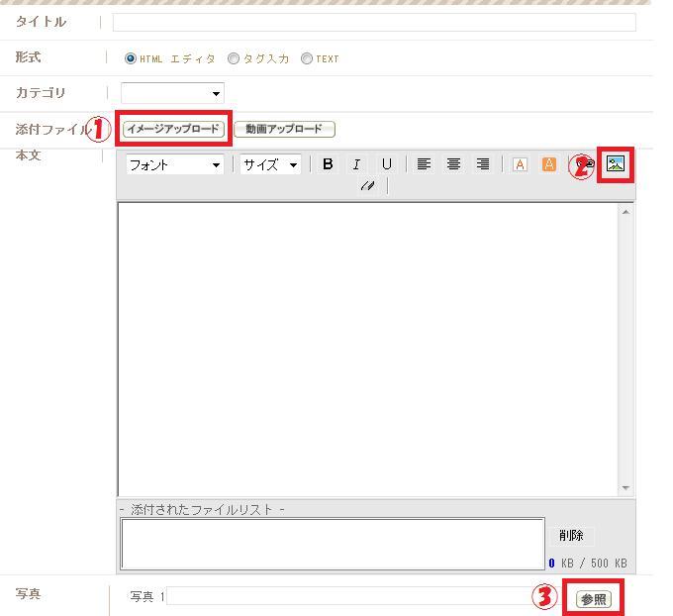
Task: Expand the フォント dropdown
Action: (x=174, y=164)
